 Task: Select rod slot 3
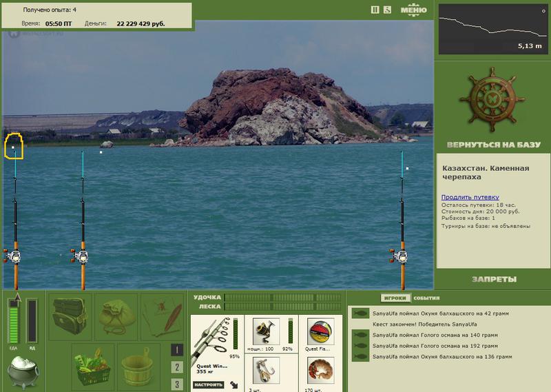tap(177, 384)
